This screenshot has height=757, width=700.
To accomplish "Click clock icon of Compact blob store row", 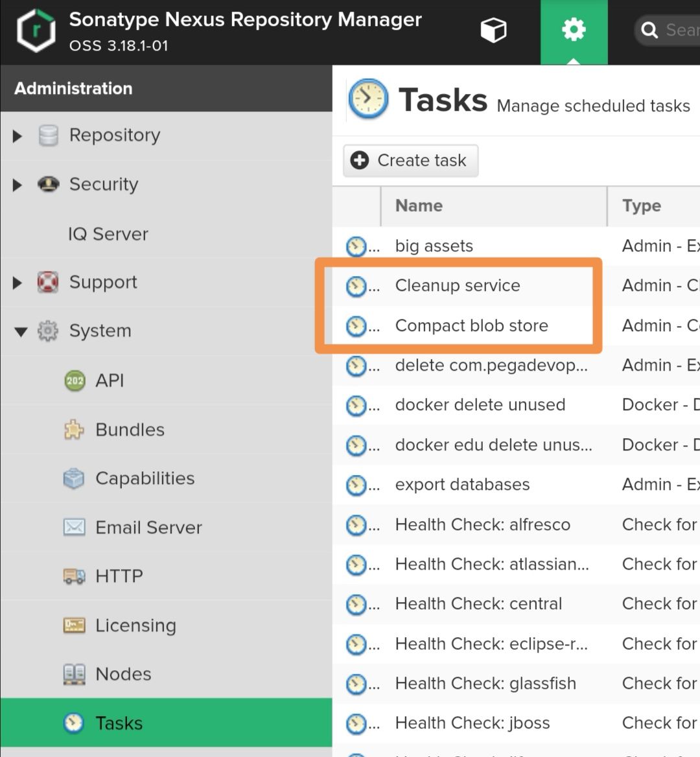I will click(x=356, y=326).
